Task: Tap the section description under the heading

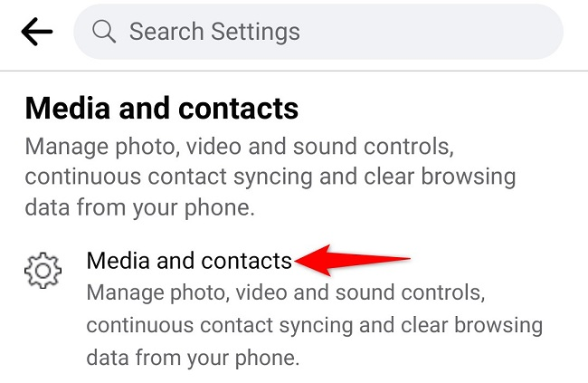Action: coord(270,177)
